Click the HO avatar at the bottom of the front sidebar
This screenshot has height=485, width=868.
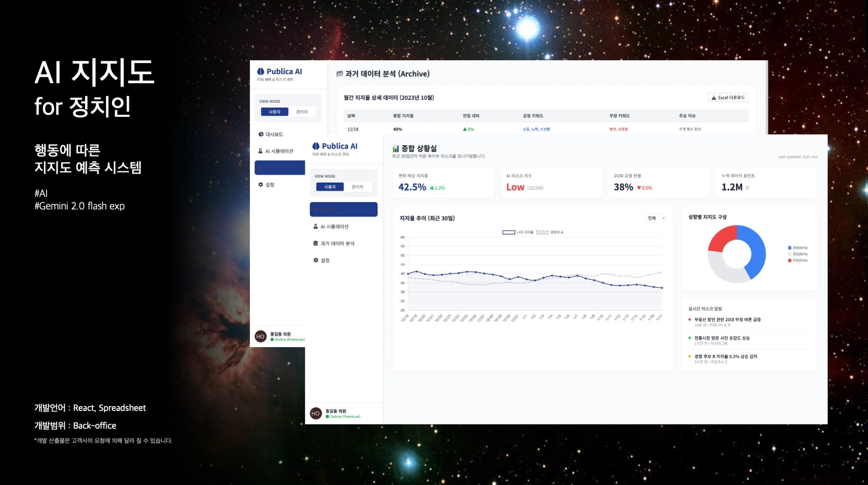coord(315,413)
